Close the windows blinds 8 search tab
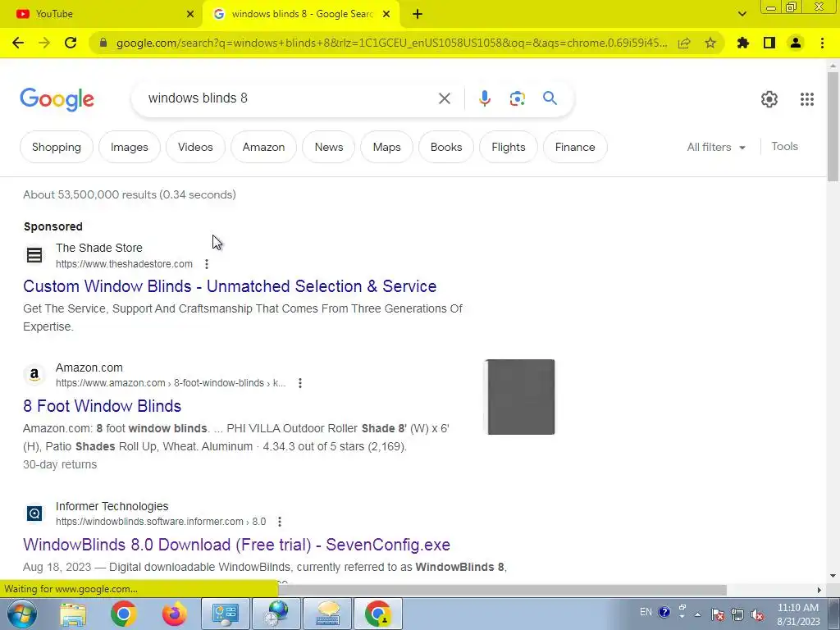The image size is (840, 630). [x=386, y=15]
